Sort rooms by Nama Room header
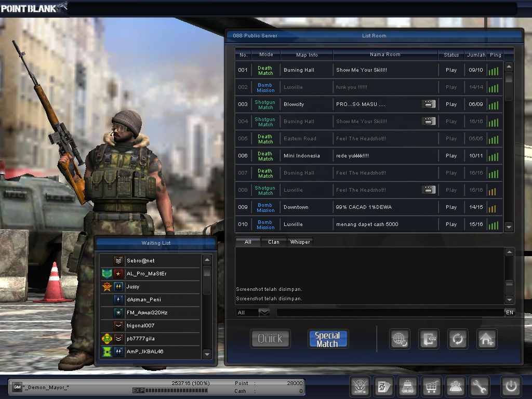The width and height of the screenshot is (532, 399). pyautogui.click(x=385, y=54)
